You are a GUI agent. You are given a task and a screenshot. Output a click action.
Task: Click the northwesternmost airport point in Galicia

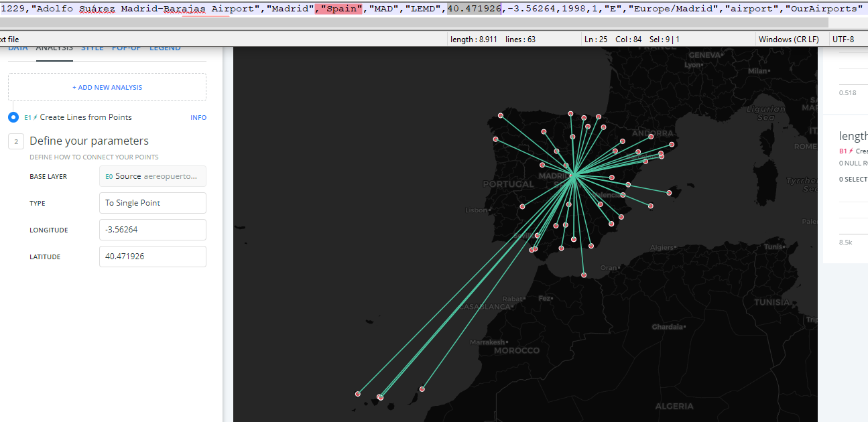click(501, 115)
